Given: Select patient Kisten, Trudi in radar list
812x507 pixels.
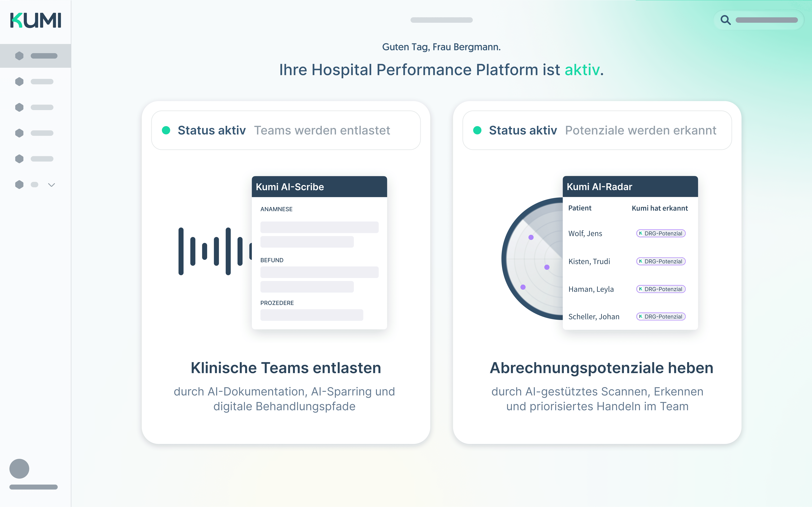Looking at the screenshot, I should [x=589, y=261].
